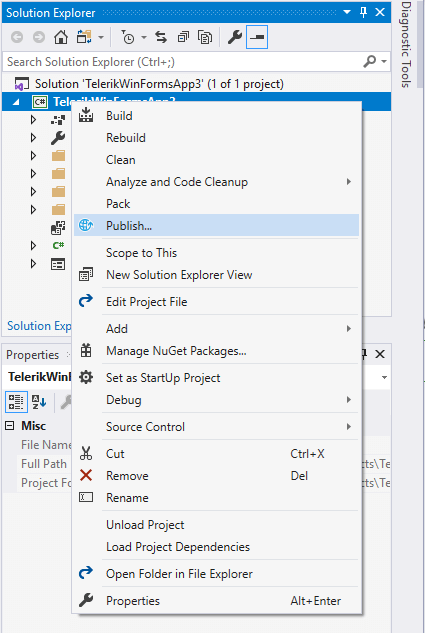Toggle the Preview Selected Items button
Screen dimensions: 425x633
tap(257, 37)
